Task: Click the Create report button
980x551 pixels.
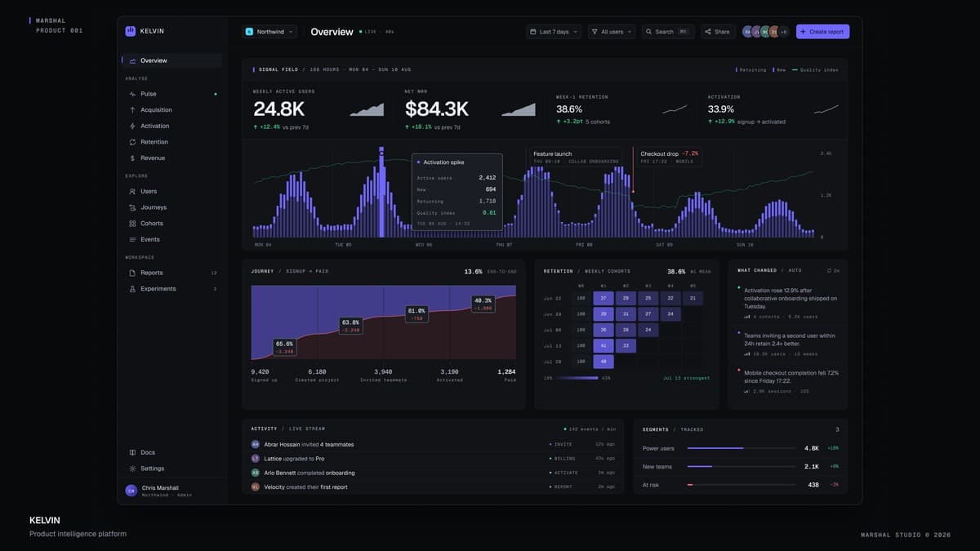Action: pos(822,32)
